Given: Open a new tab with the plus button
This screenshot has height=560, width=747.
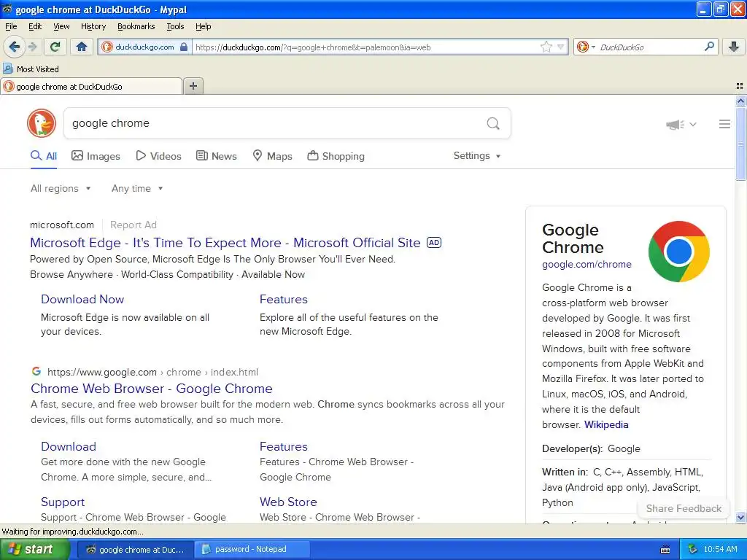Looking at the screenshot, I should point(193,86).
